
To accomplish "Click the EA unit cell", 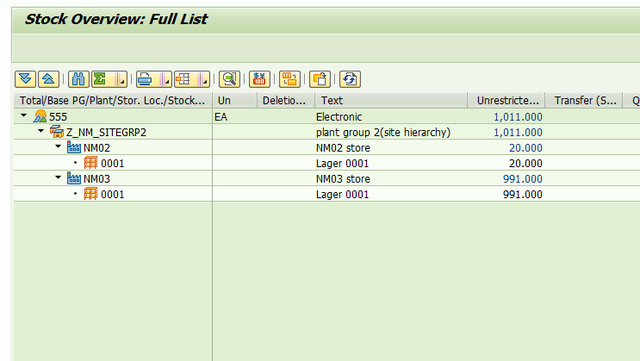I will (x=221, y=117).
